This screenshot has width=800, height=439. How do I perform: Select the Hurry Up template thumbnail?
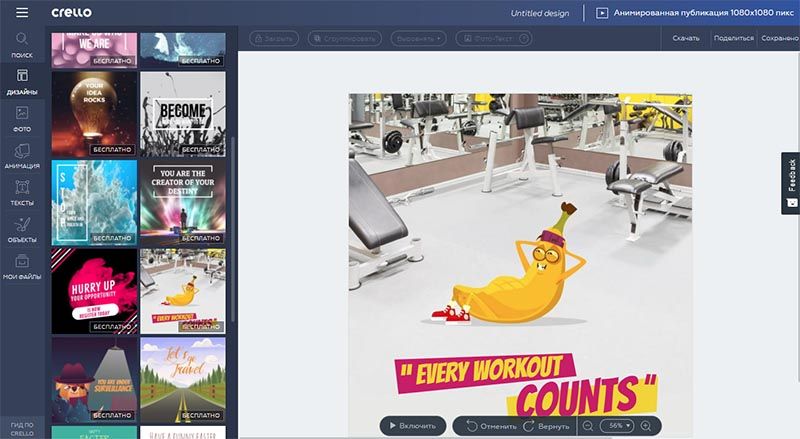tap(94, 291)
